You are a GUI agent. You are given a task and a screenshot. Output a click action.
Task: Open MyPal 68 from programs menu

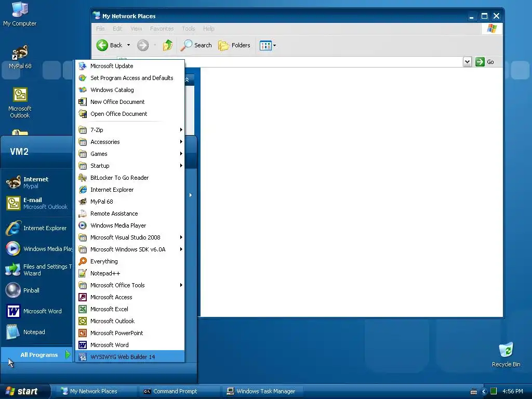tap(130, 202)
